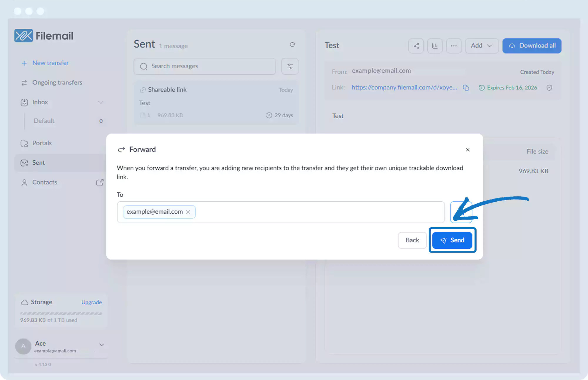Click the refresh icon in Sent header
588x380 pixels.
(x=292, y=45)
